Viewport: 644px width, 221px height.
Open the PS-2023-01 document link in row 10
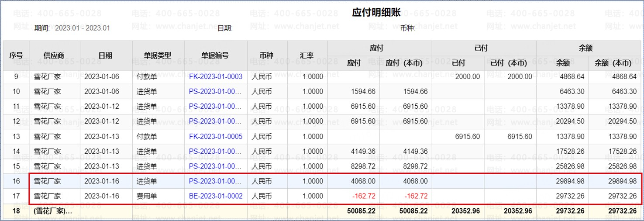coord(216,92)
